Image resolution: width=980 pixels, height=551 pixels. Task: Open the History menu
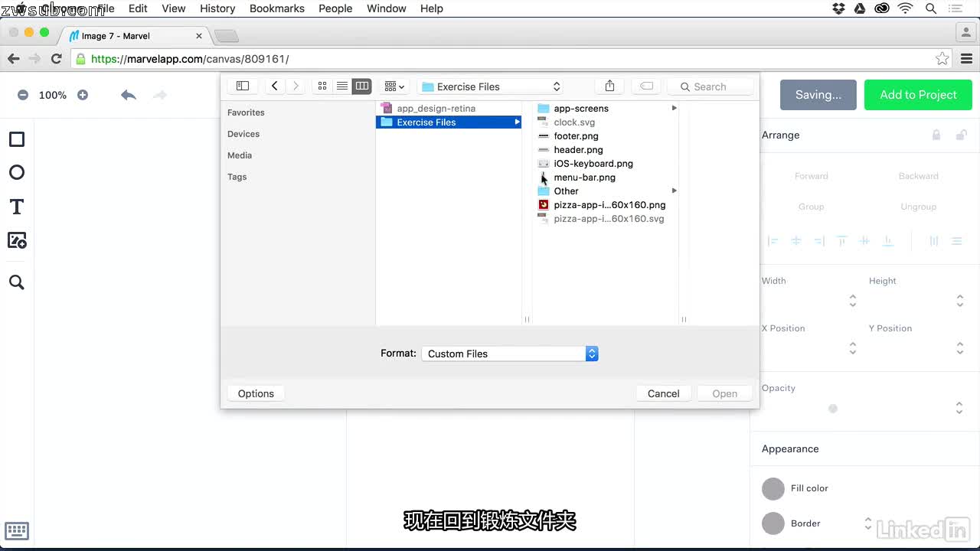[x=217, y=8]
